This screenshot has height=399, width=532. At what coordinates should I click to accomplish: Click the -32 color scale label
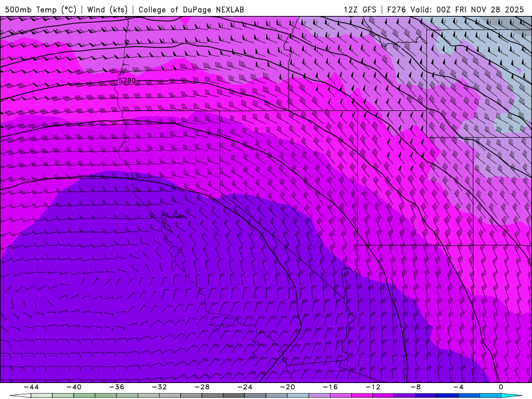tap(159, 387)
